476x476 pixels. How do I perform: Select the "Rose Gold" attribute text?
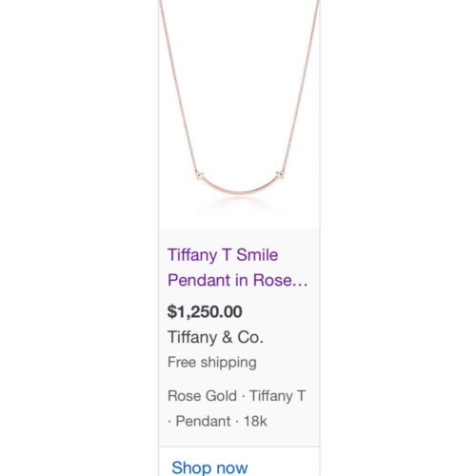(x=202, y=396)
